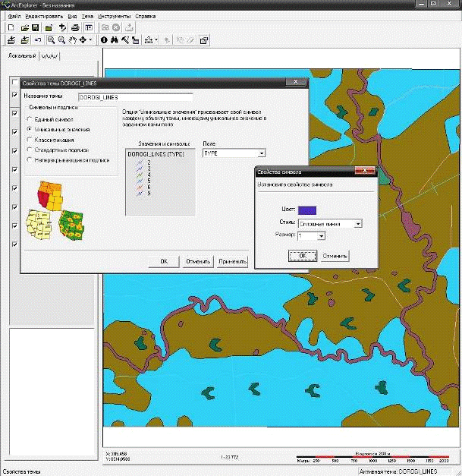462x476 pixels.
Task: Click 'Отменить' in symbol properties dialog
Action: 335,256
